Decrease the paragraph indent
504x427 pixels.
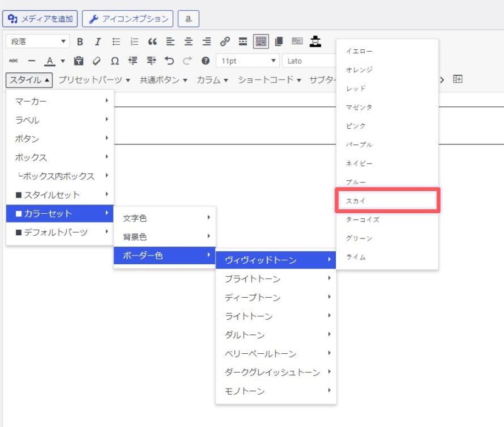(133, 61)
